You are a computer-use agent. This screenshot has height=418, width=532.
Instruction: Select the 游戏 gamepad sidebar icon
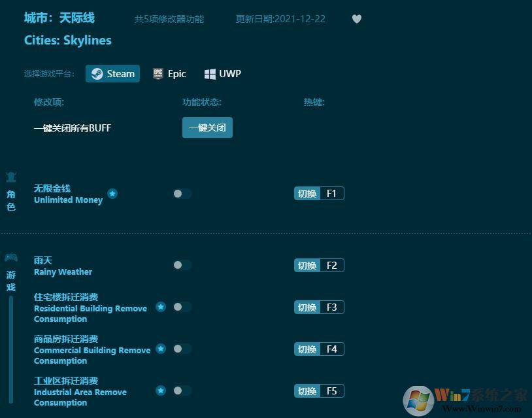coord(10,256)
